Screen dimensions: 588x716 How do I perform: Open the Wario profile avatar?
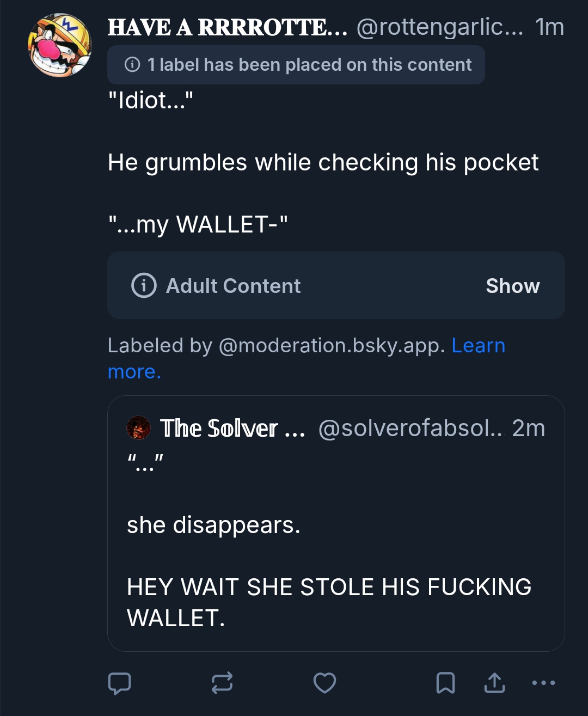[x=60, y=45]
